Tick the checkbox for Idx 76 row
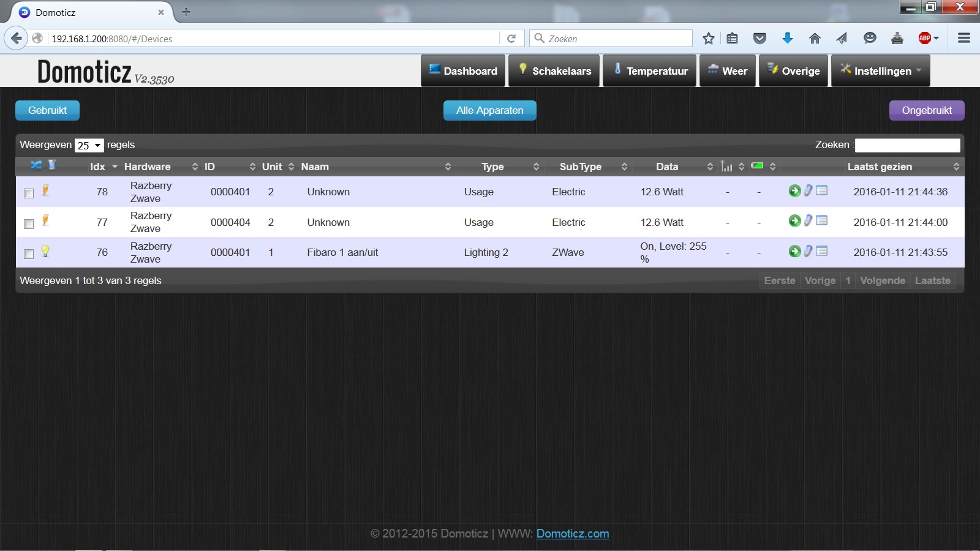The image size is (980, 551). tap(29, 254)
